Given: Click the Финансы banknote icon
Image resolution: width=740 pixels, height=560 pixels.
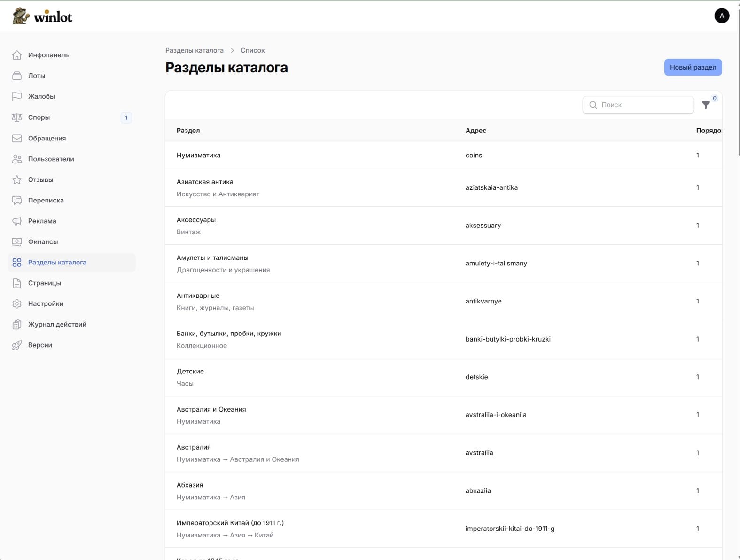Looking at the screenshot, I should 17,241.
